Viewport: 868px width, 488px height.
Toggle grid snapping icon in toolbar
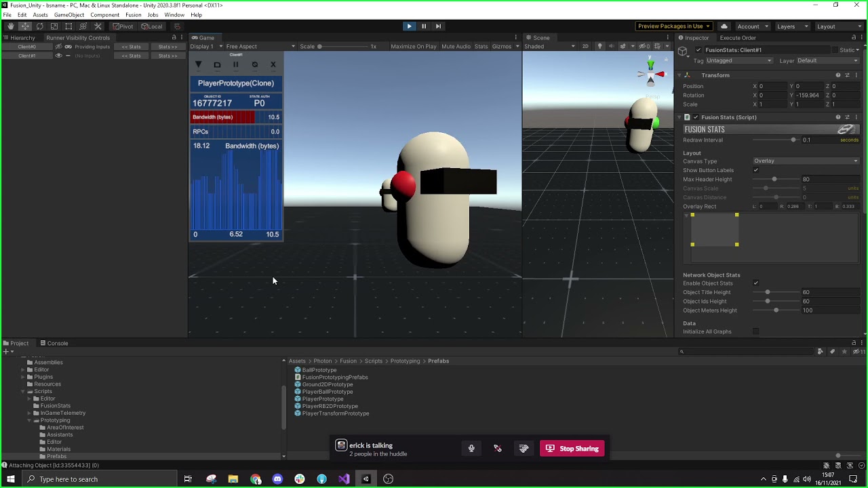pos(177,26)
